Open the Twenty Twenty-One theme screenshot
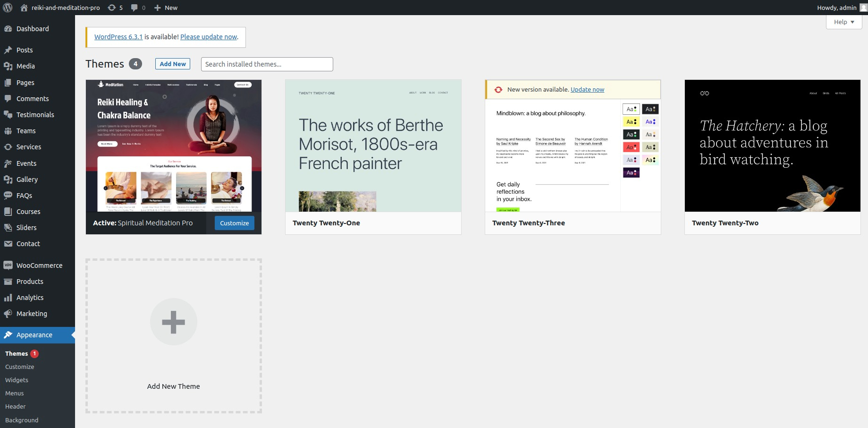 373,146
